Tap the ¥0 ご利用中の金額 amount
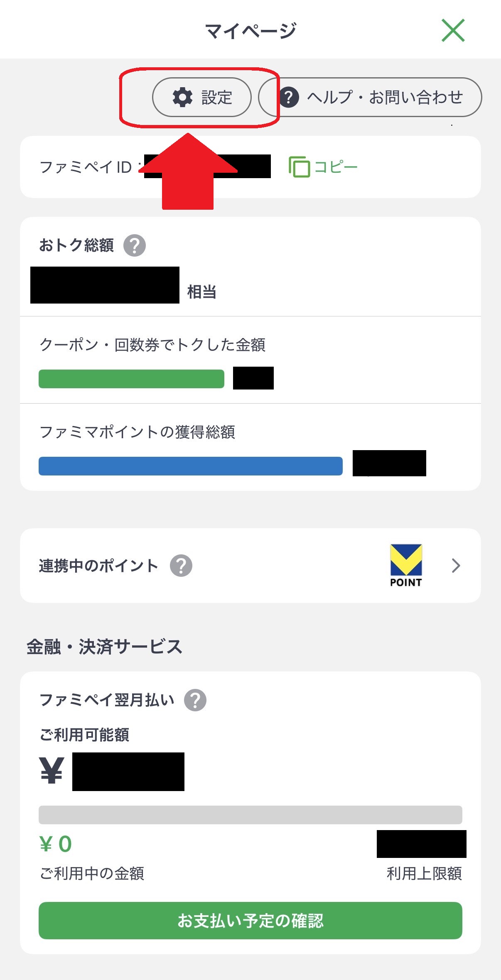 pyautogui.click(x=56, y=844)
